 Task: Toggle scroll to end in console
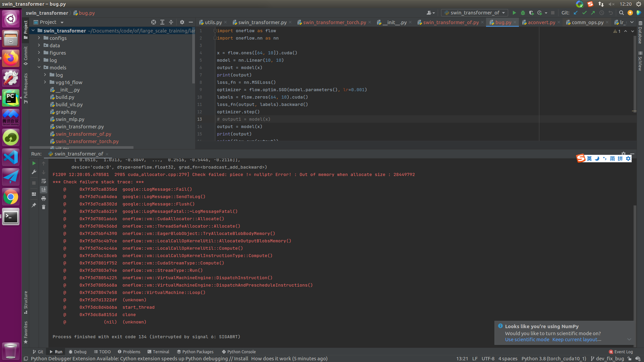(43, 189)
